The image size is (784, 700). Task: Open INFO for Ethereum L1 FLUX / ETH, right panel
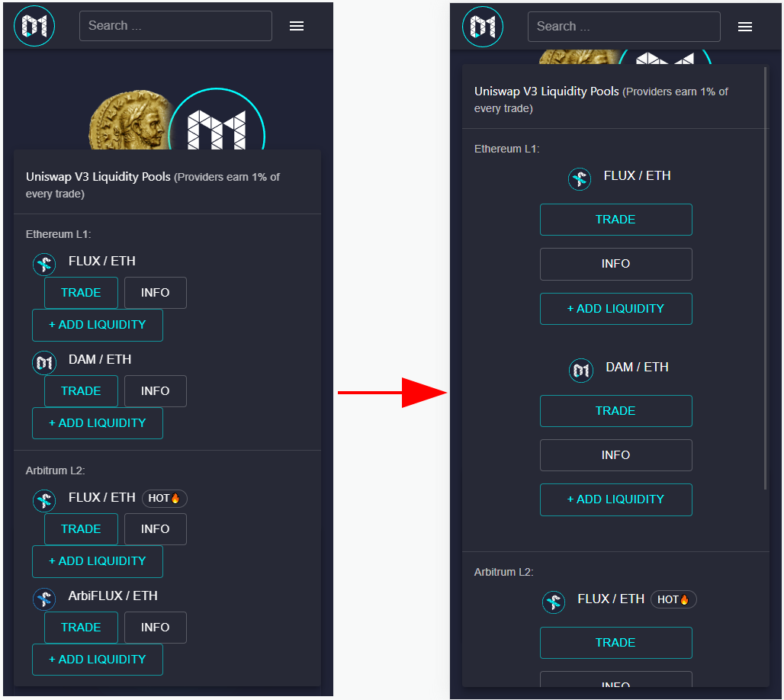tap(616, 264)
